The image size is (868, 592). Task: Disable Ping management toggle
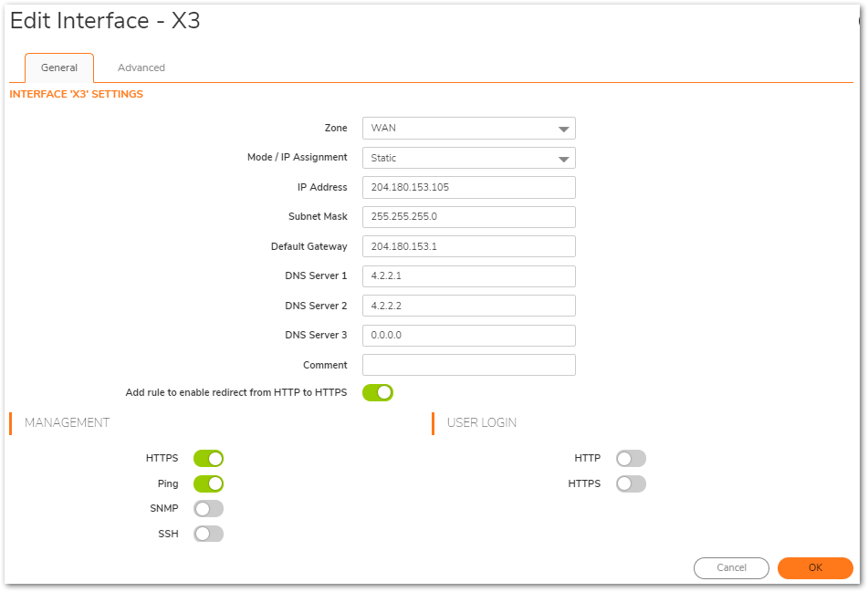tap(208, 483)
